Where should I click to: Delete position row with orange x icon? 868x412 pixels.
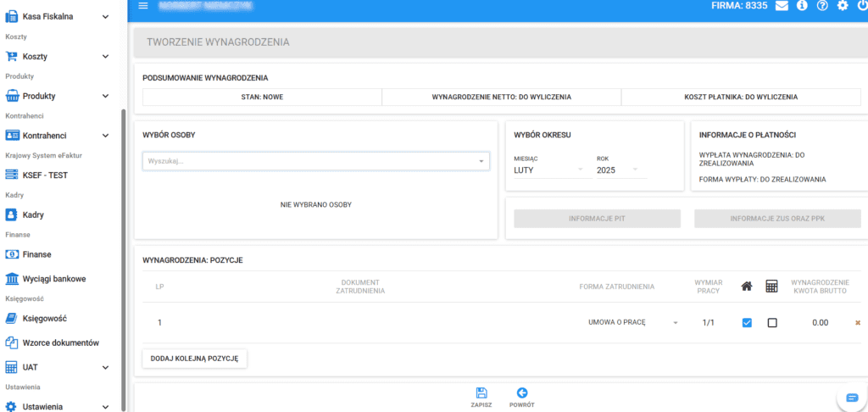click(857, 323)
